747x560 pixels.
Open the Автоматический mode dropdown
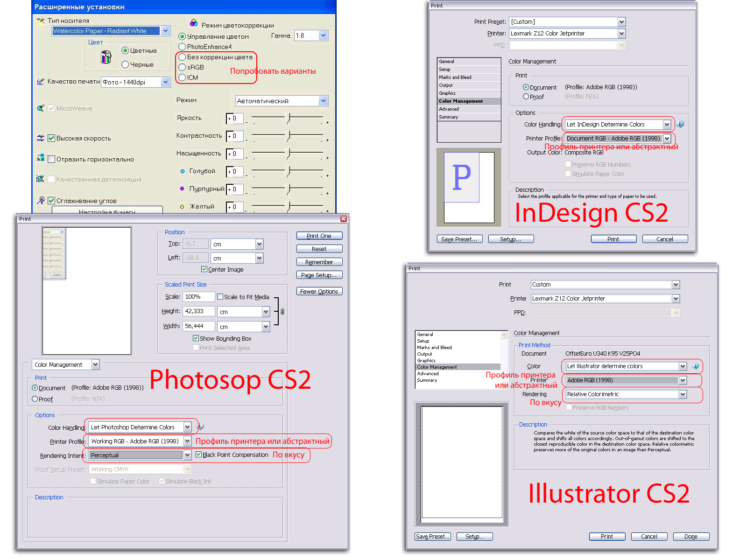(323, 101)
